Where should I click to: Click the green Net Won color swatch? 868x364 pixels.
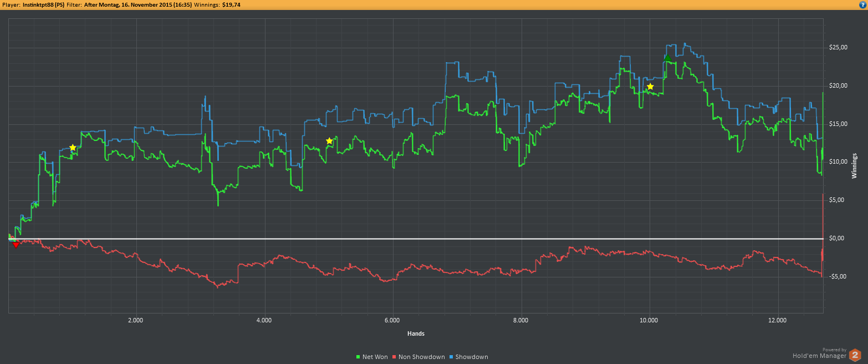[x=358, y=357]
